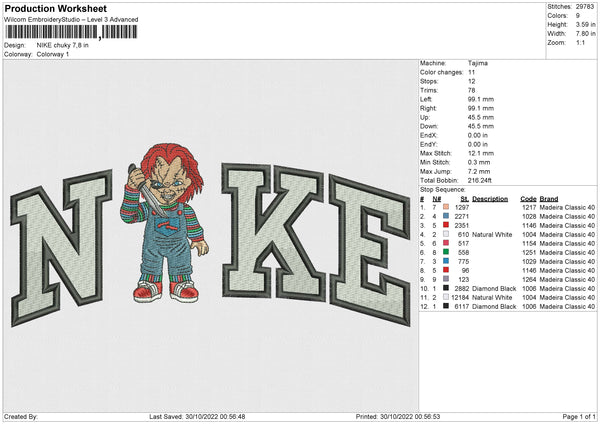
Task: Select the 'Color changes:' label
Action: pyautogui.click(x=442, y=72)
